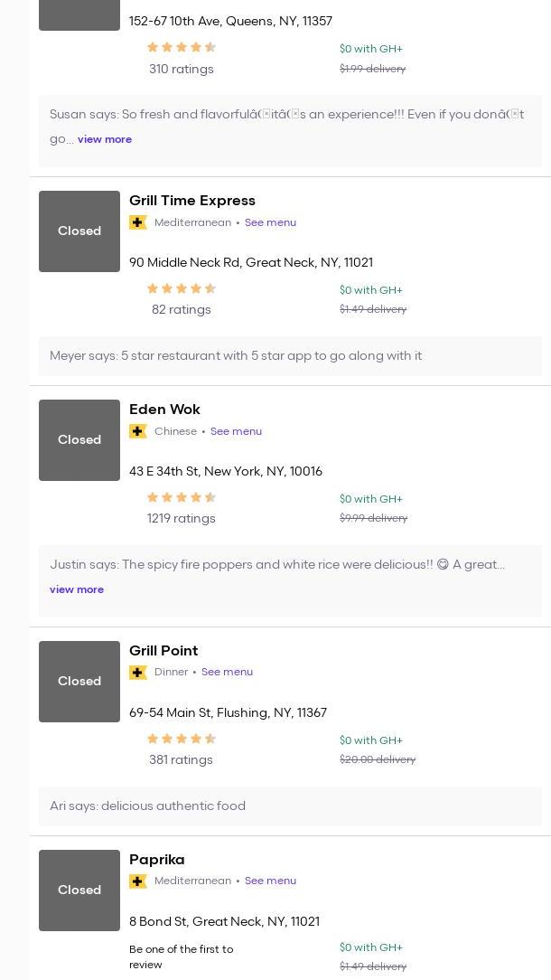Click the star rating of Grill Time Express

pos(182,289)
